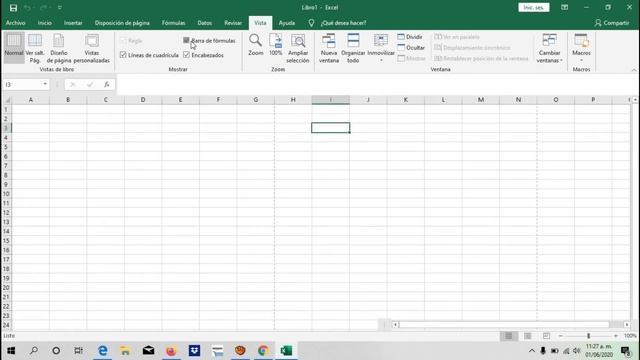Click the ¿Qué desea hacer? search box
Image resolution: width=640 pixels, height=360 pixels.
[343, 23]
